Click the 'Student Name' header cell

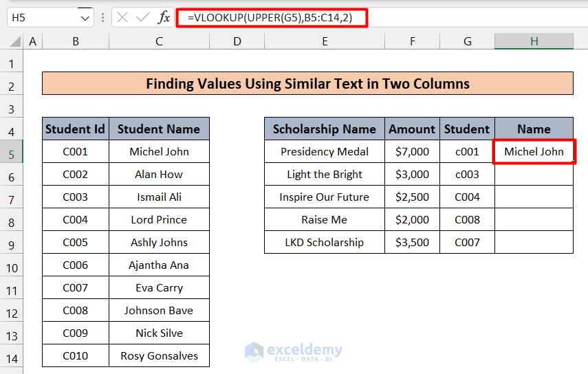point(159,129)
